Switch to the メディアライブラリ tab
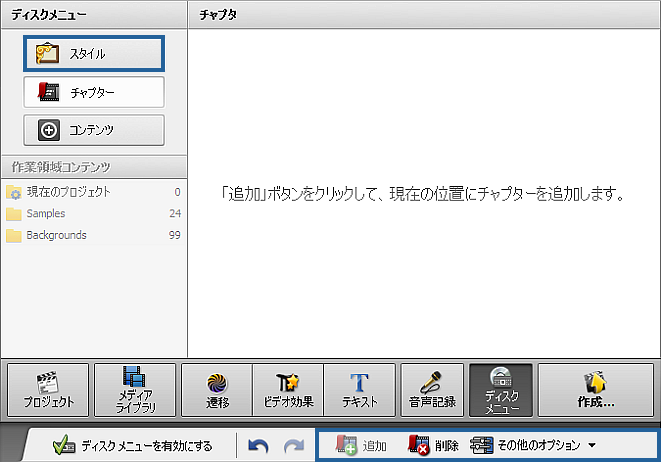The image size is (661, 466). 135,391
